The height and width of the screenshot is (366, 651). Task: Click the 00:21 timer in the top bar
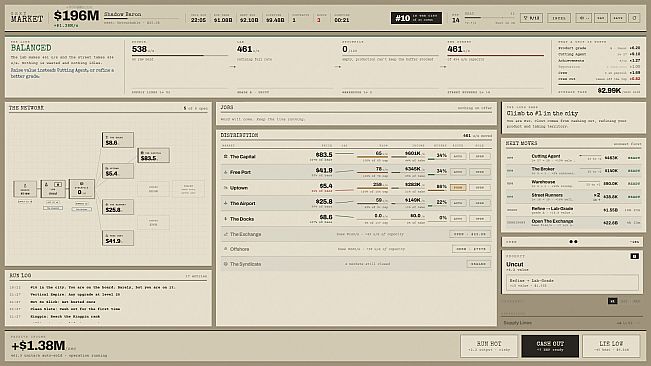tap(342, 20)
